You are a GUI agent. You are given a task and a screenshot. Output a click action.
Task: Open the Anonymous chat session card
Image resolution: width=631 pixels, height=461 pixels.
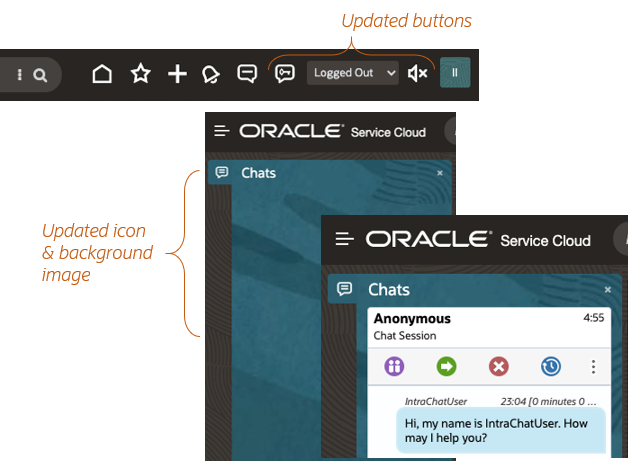pos(489,327)
